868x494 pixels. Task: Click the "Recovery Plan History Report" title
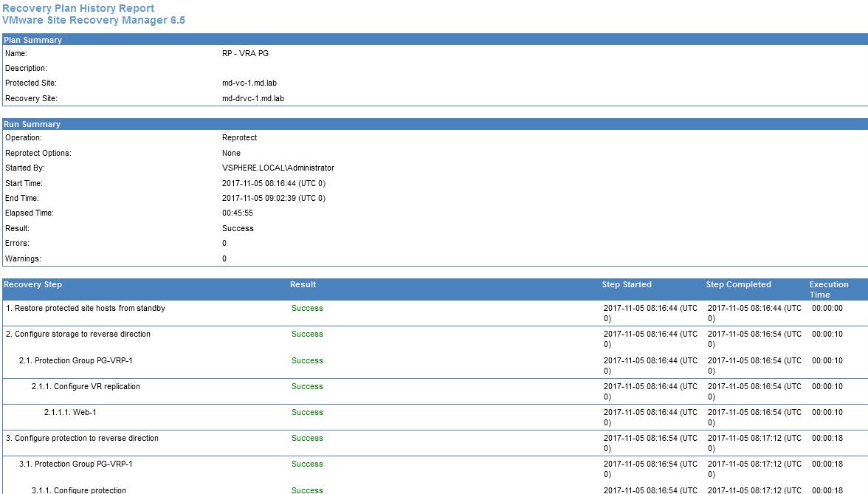point(78,8)
